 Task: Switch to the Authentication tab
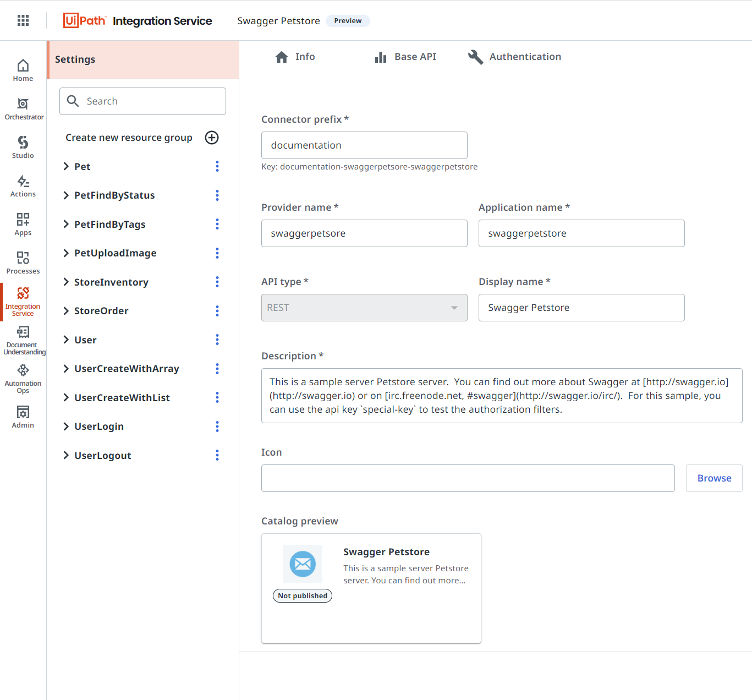tap(514, 57)
